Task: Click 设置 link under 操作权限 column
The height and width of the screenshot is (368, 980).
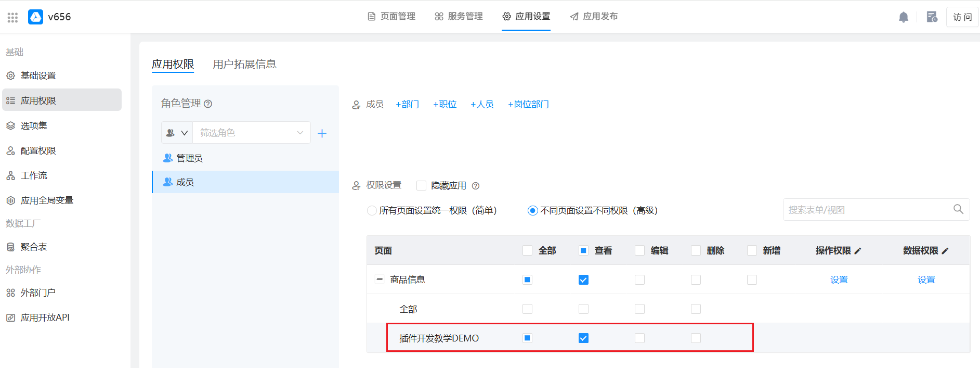Action: click(839, 280)
